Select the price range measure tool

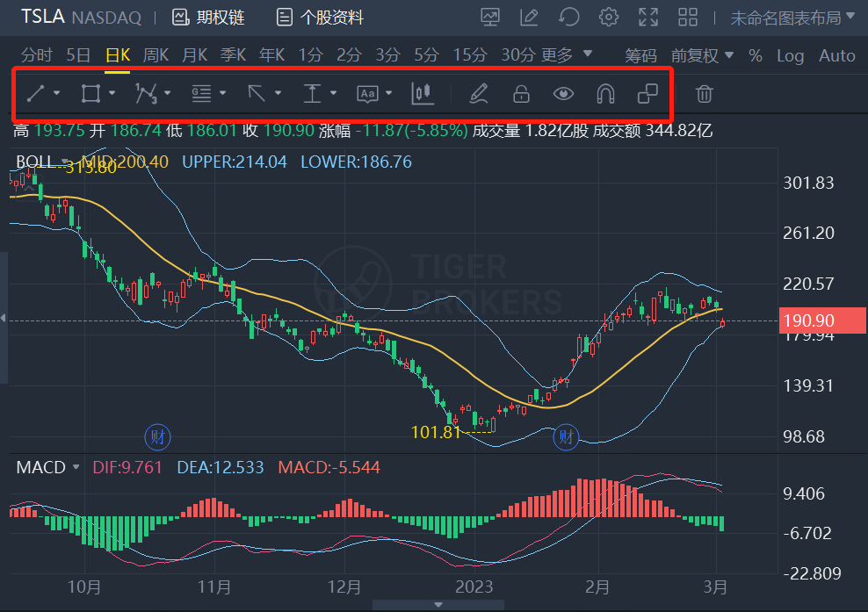click(x=312, y=94)
